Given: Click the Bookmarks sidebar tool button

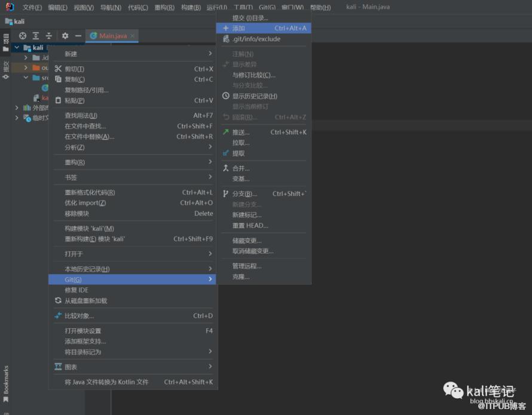Looking at the screenshot, I should click(6, 383).
